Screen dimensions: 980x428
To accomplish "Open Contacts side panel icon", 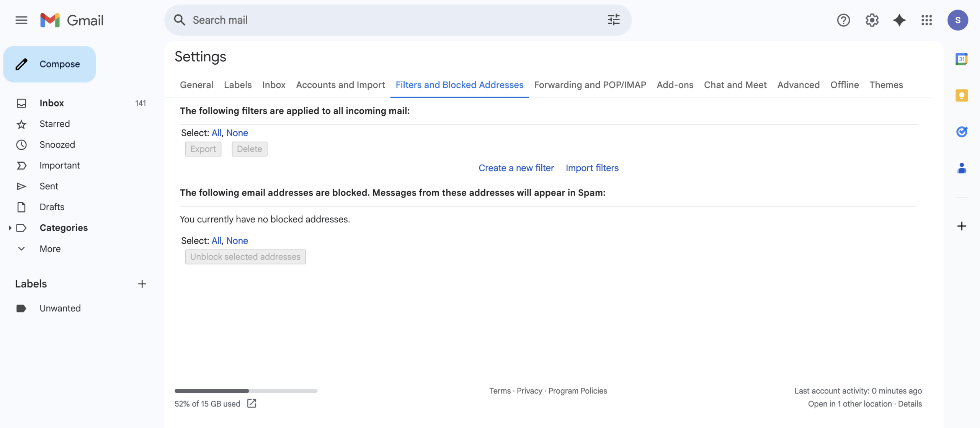I will pos(962,168).
